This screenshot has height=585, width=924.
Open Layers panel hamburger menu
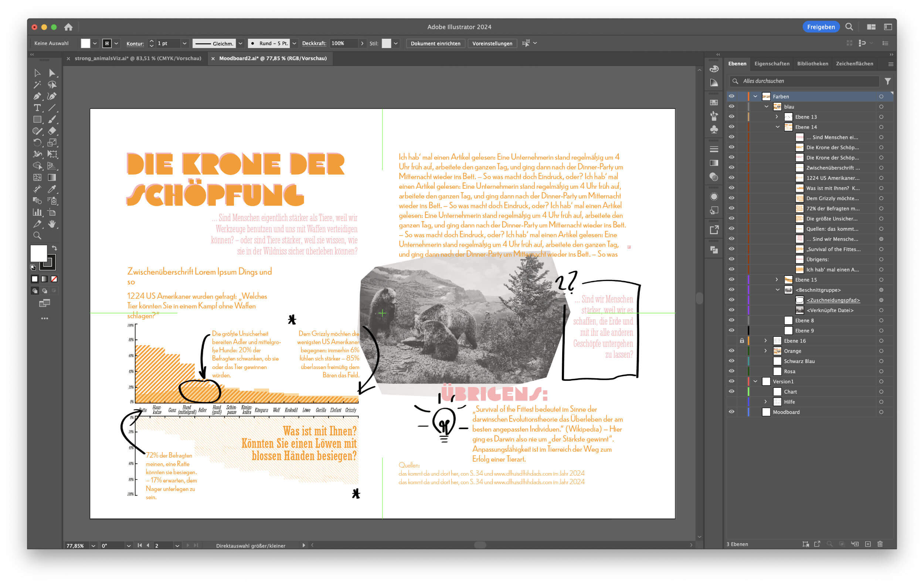(x=891, y=64)
